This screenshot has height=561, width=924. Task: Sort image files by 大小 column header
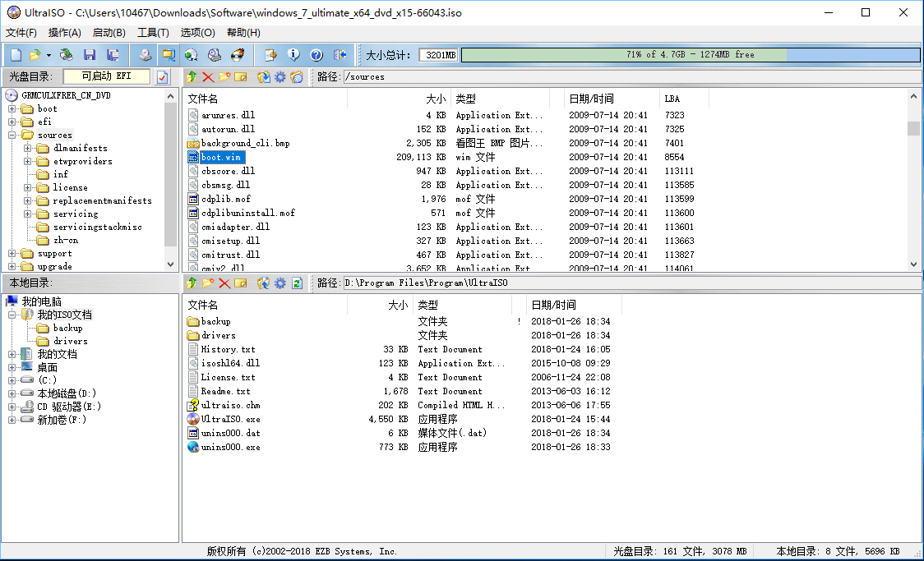point(399,99)
